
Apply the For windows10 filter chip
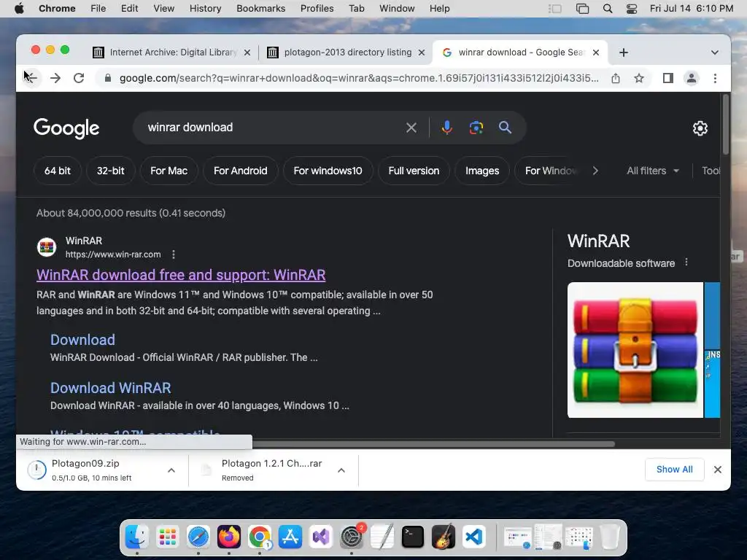pos(328,171)
